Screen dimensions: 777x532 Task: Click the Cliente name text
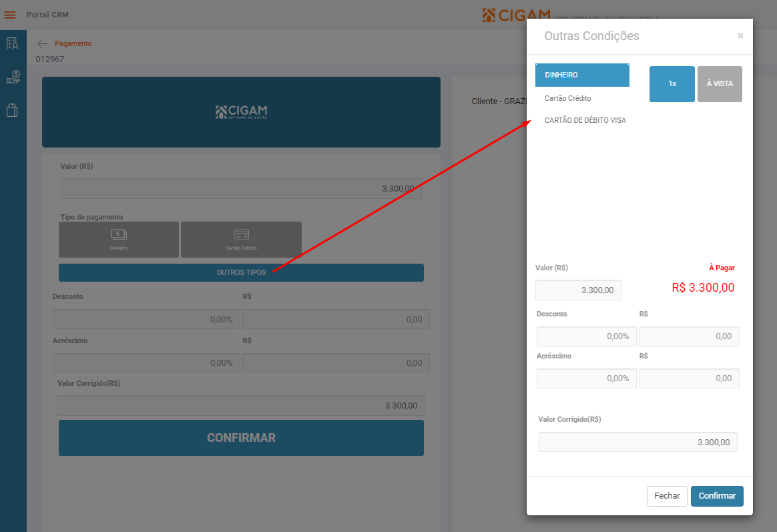pyautogui.click(x=499, y=101)
